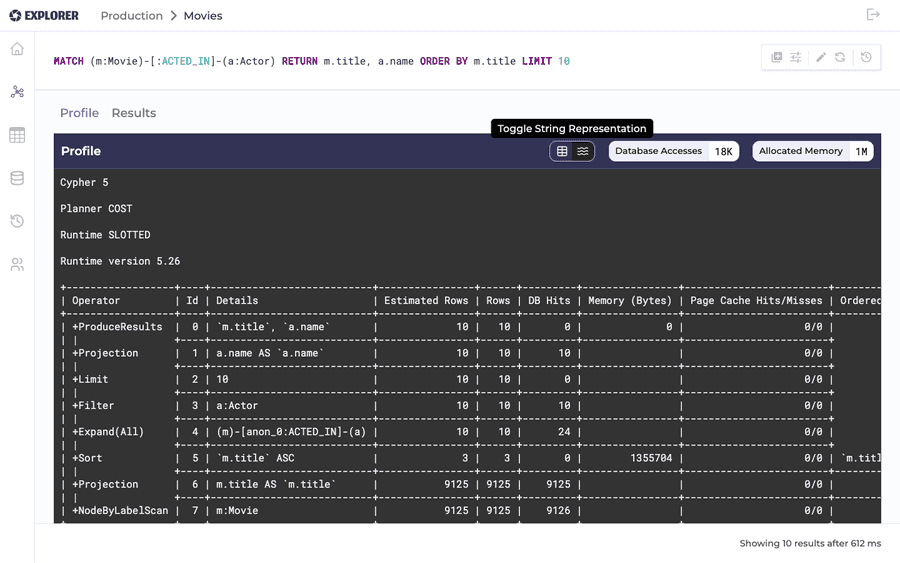The width and height of the screenshot is (900, 563).
Task: Click the Allocated Memory 1M badge
Action: [x=813, y=151]
